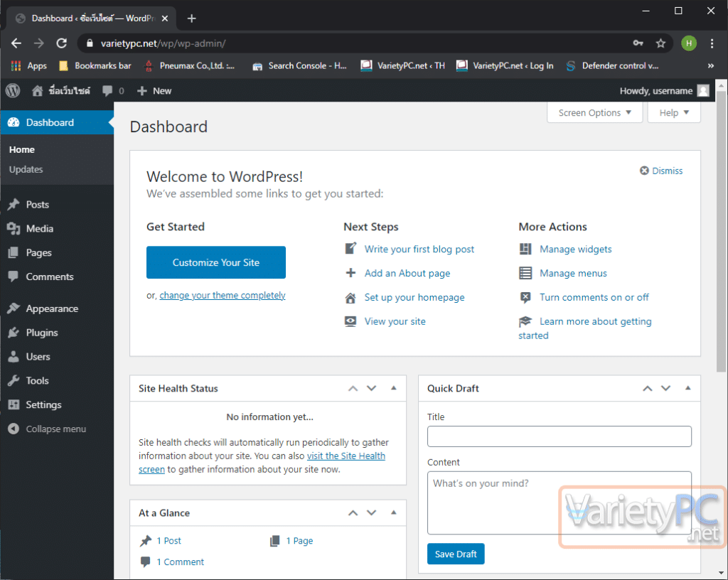Screen dimensions: 728x580
Task: Open the 1 Post link
Action: [x=168, y=541]
